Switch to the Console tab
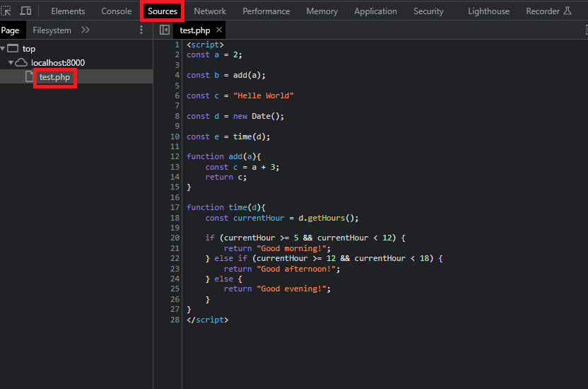The width and height of the screenshot is (588, 389). 116,11
